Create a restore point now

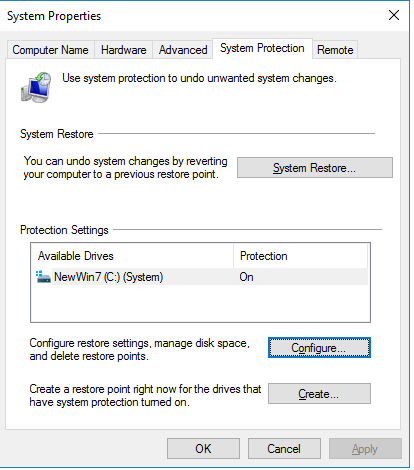tap(319, 394)
